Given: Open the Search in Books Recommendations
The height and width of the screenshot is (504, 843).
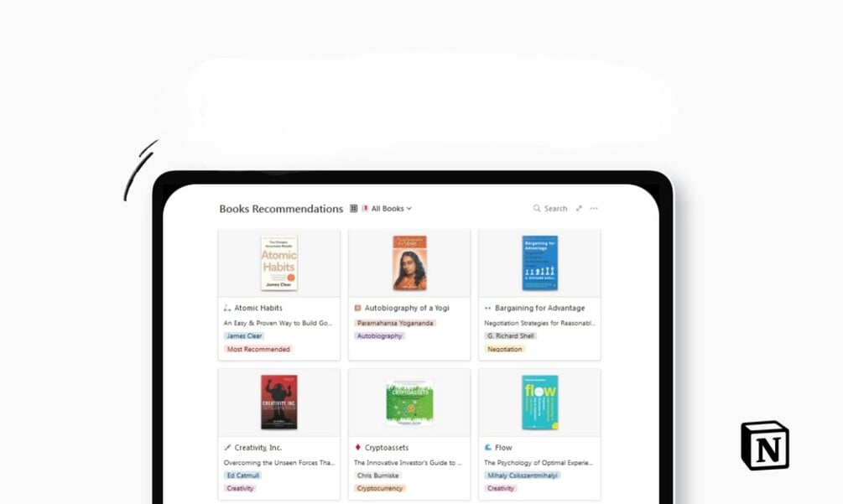Looking at the screenshot, I should (550, 209).
